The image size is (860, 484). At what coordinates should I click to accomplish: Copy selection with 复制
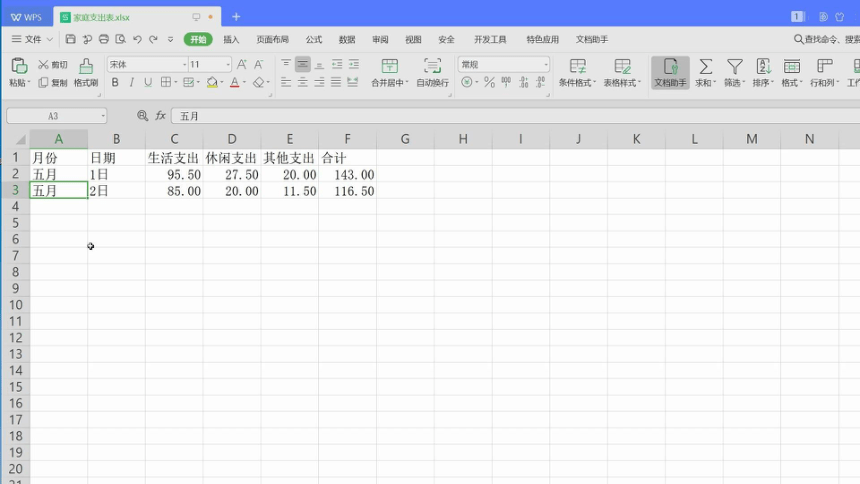click(53, 82)
